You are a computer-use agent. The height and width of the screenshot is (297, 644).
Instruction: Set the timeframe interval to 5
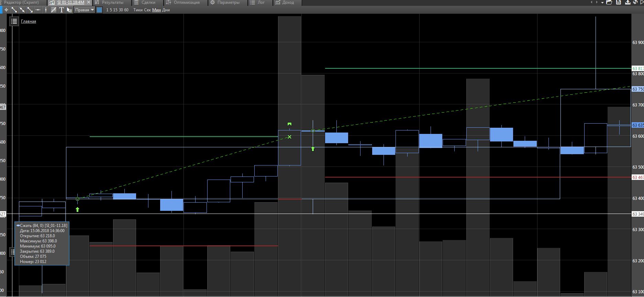click(x=111, y=10)
